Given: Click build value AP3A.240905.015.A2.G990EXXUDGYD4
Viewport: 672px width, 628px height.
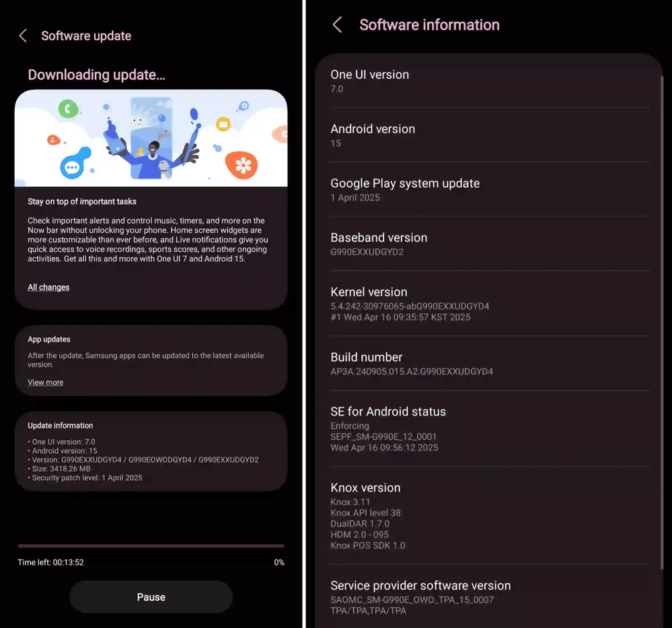Looking at the screenshot, I should 412,372.
